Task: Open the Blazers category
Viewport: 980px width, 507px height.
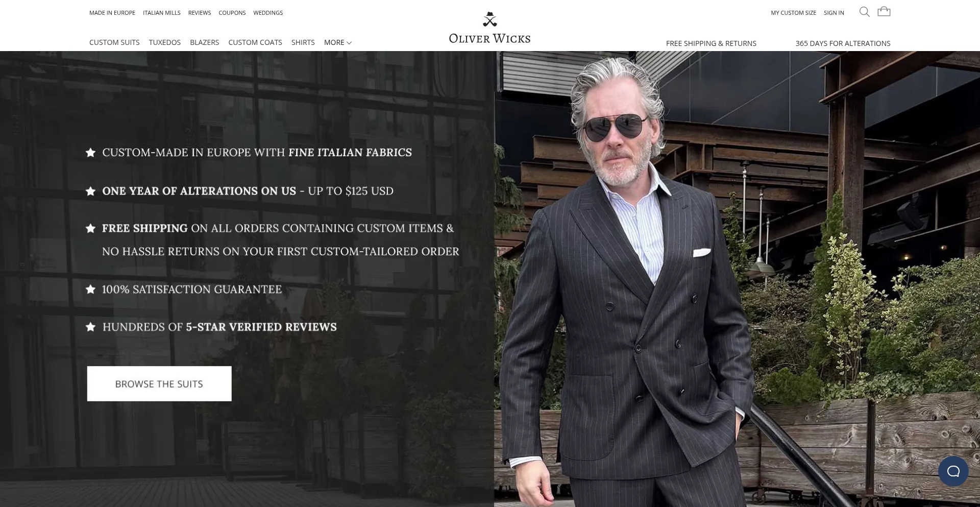Action: 205,42
